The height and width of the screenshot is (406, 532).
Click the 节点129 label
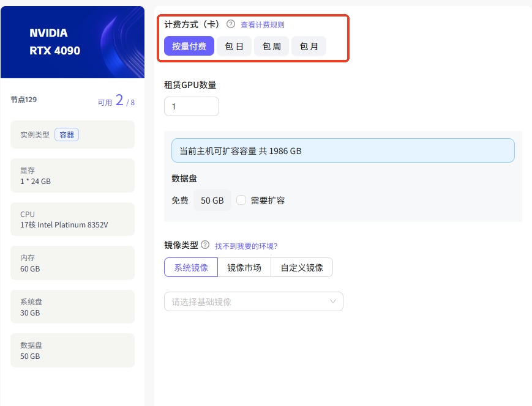23,100
